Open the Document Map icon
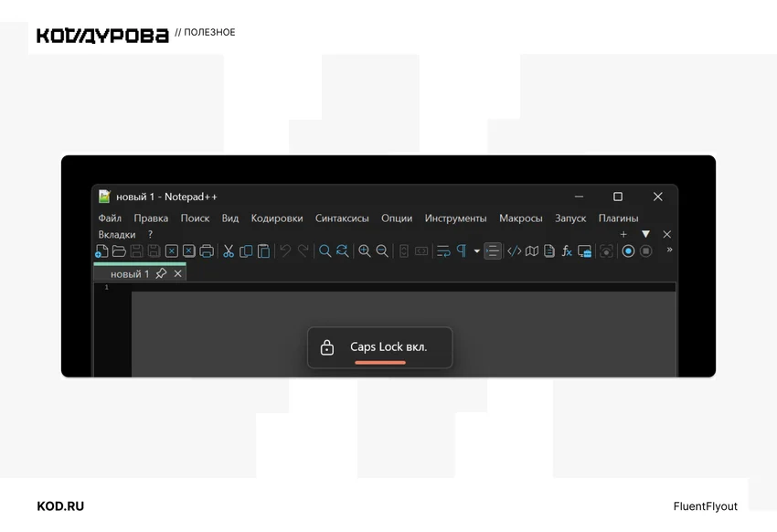This screenshot has width=777, height=532. pyautogui.click(x=532, y=251)
